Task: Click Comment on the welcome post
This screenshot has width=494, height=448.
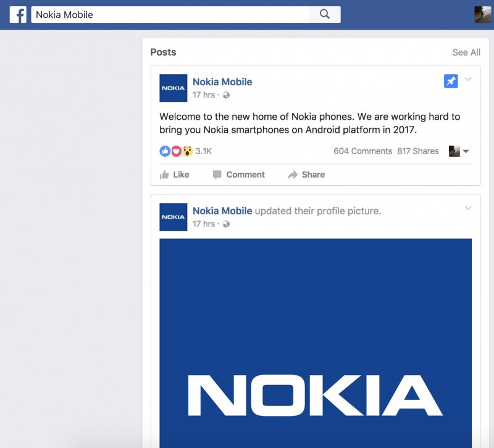Action: (238, 175)
